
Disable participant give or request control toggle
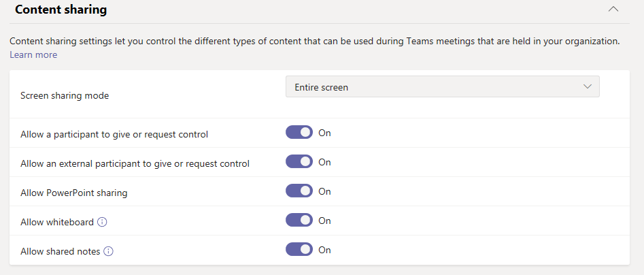coord(299,133)
